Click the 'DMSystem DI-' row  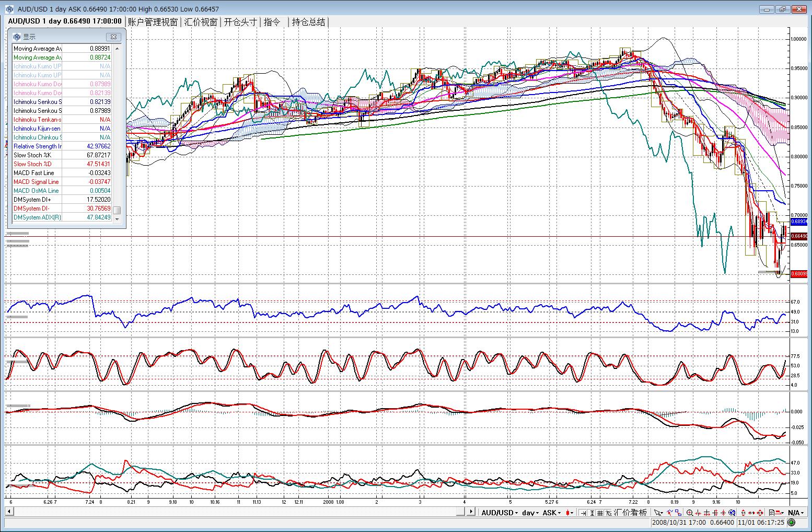pyautogui.click(x=63, y=209)
